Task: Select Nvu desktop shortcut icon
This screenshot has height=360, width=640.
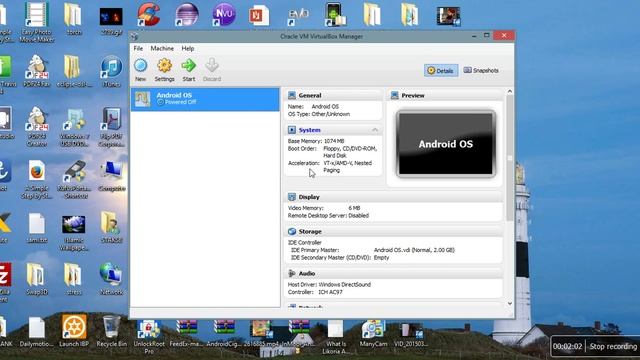Action: [224, 15]
